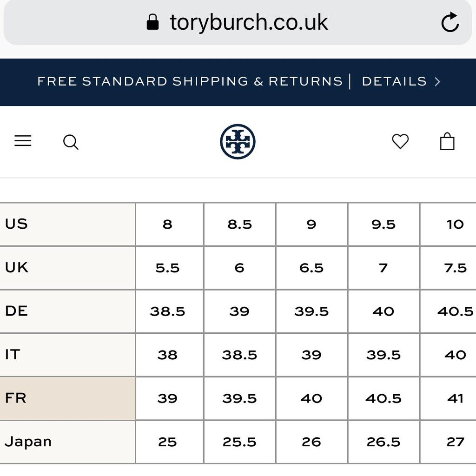Open the hamburger navigation menu
Image resolution: width=476 pixels, height=476 pixels.
23,141
